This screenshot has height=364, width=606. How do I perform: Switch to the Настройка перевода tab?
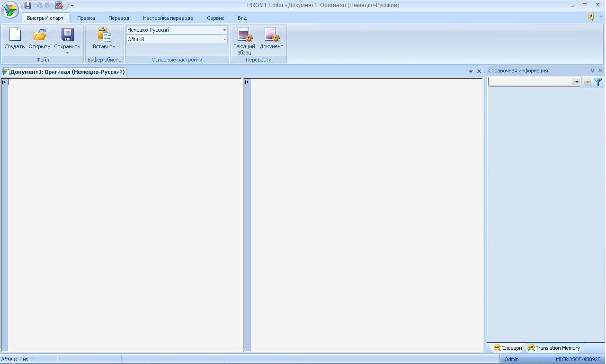pyautogui.click(x=168, y=18)
